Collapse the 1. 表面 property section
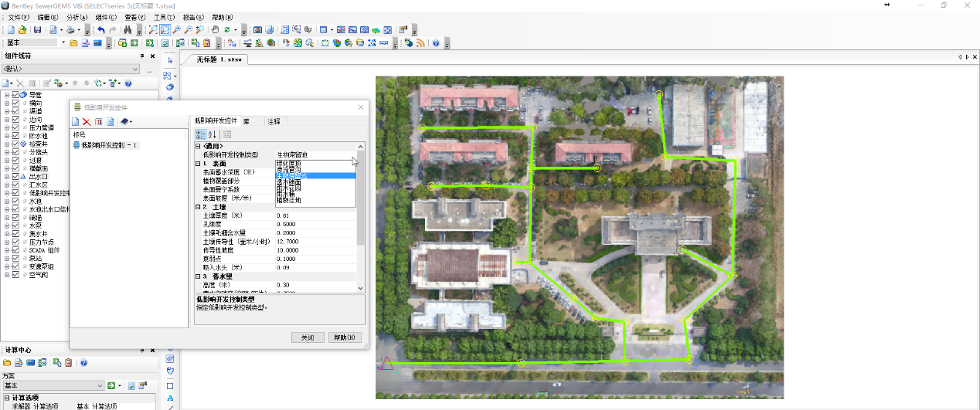The image size is (980, 410). [198, 164]
